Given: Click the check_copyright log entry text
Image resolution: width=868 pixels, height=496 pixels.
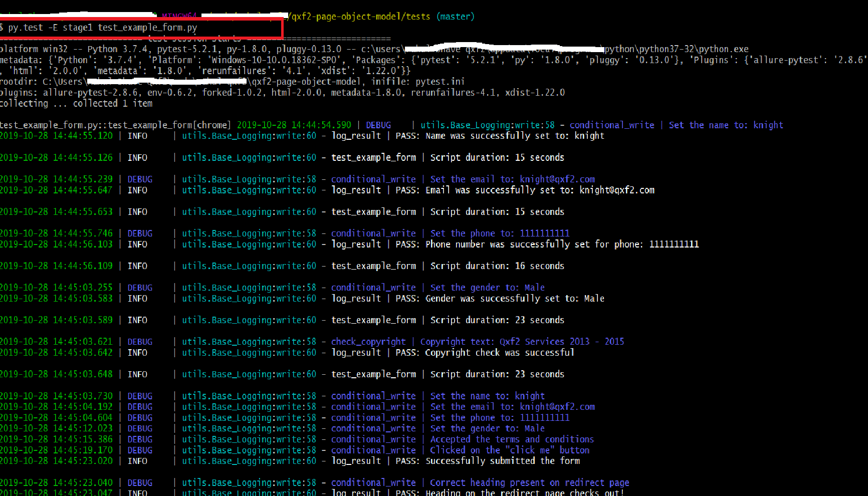Looking at the screenshot, I should [x=368, y=341].
